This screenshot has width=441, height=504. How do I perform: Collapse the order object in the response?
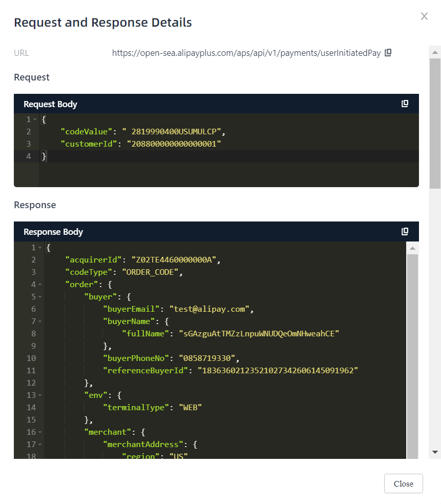pyautogui.click(x=39, y=284)
